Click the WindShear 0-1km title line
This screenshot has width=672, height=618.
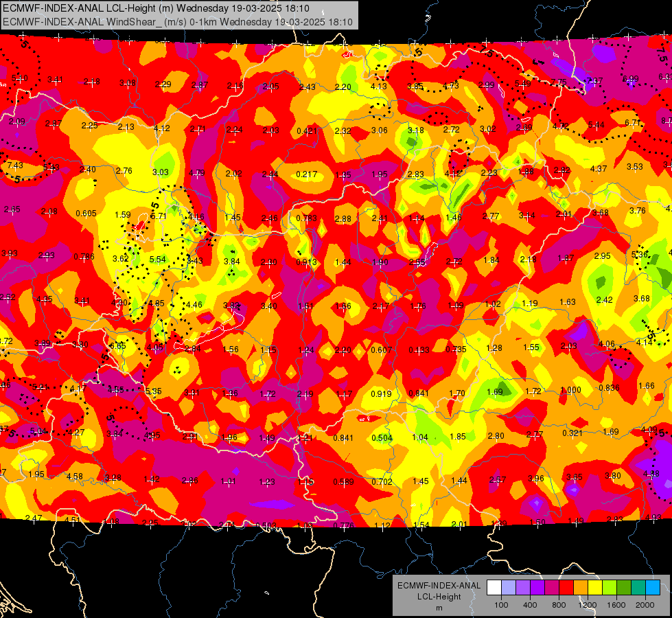coord(177,22)
